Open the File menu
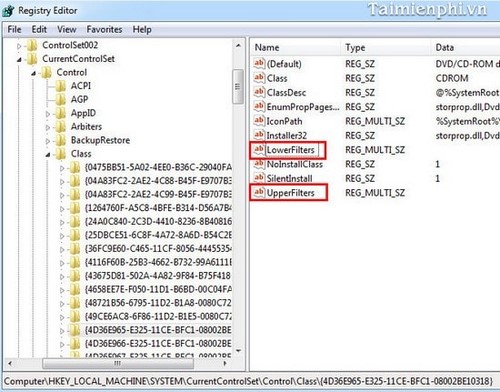 click(x=14, y=29)
